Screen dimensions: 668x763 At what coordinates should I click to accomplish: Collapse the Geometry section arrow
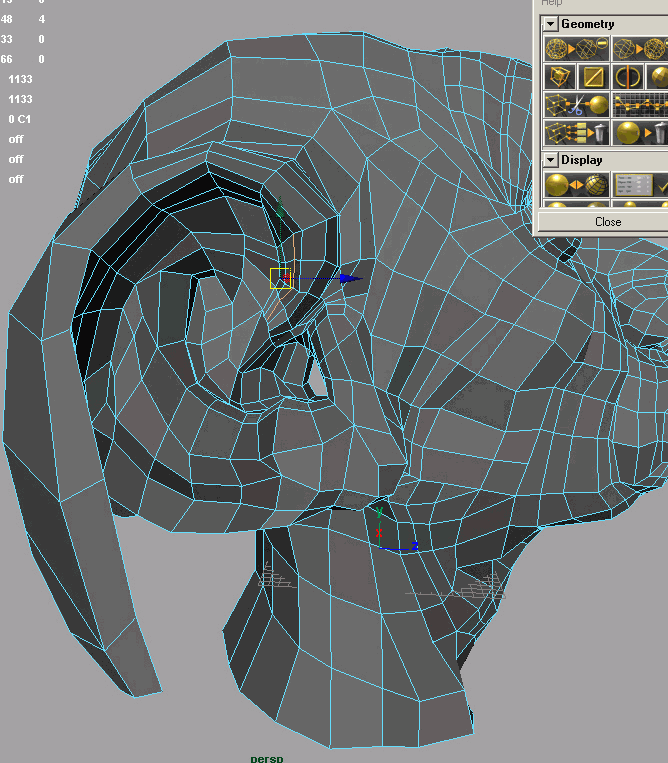tap(550, 24)
